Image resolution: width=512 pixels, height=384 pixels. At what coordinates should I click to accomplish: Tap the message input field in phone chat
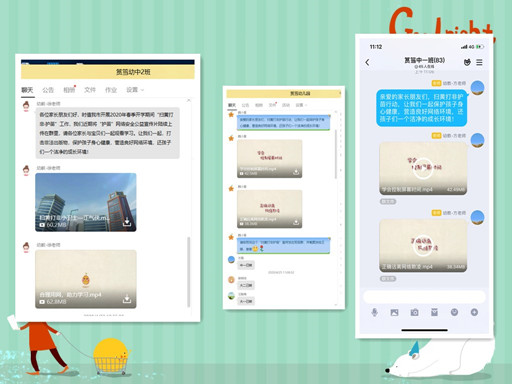(424, 297)
